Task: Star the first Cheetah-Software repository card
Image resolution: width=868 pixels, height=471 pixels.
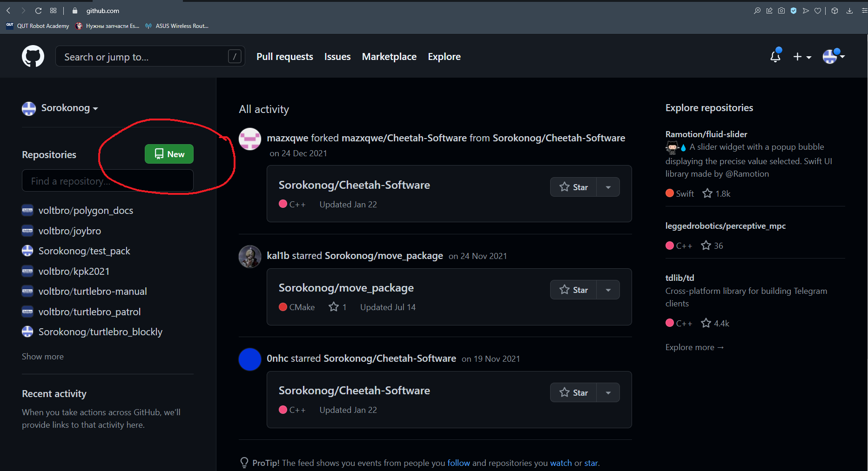Action: (x=573, y=187)
